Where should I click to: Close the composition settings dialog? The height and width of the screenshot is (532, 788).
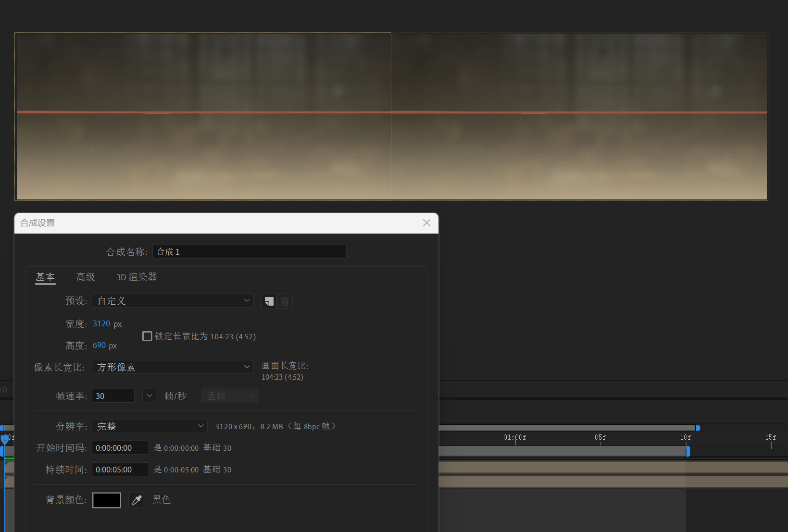click(426, 223)
